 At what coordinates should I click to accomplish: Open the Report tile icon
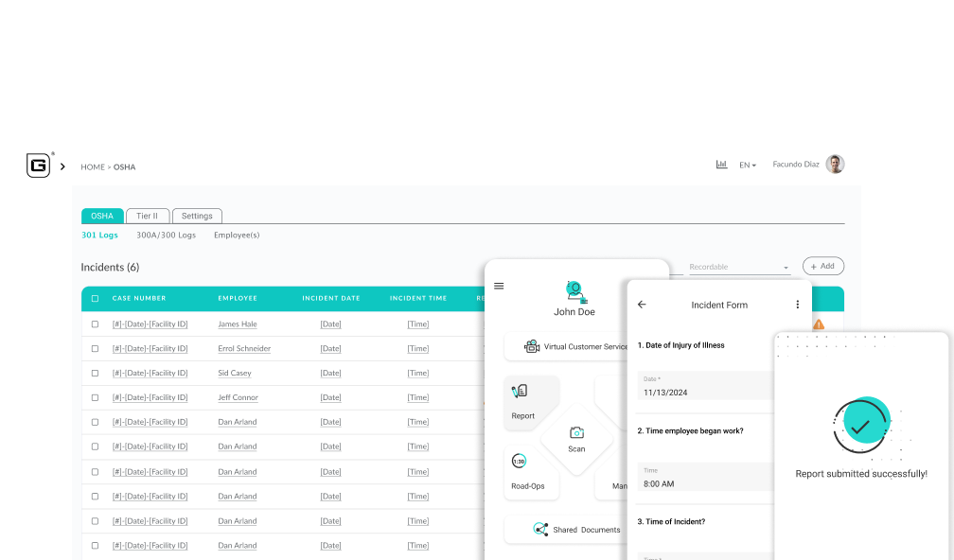(520, 391)
